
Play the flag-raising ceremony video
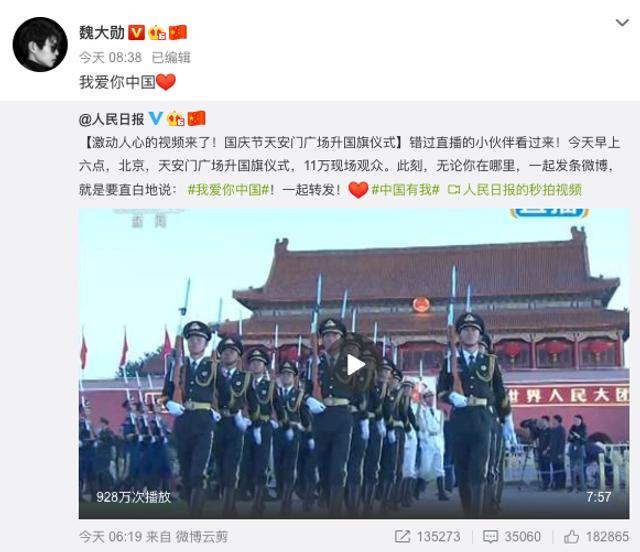click(354, 364)
